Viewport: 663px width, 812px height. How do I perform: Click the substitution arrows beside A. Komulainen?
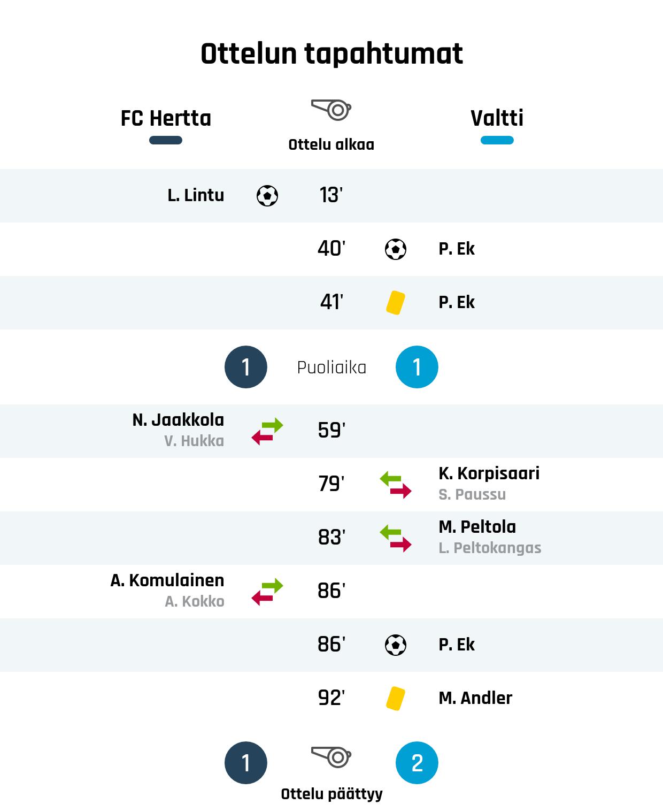[x=267, y=592]
